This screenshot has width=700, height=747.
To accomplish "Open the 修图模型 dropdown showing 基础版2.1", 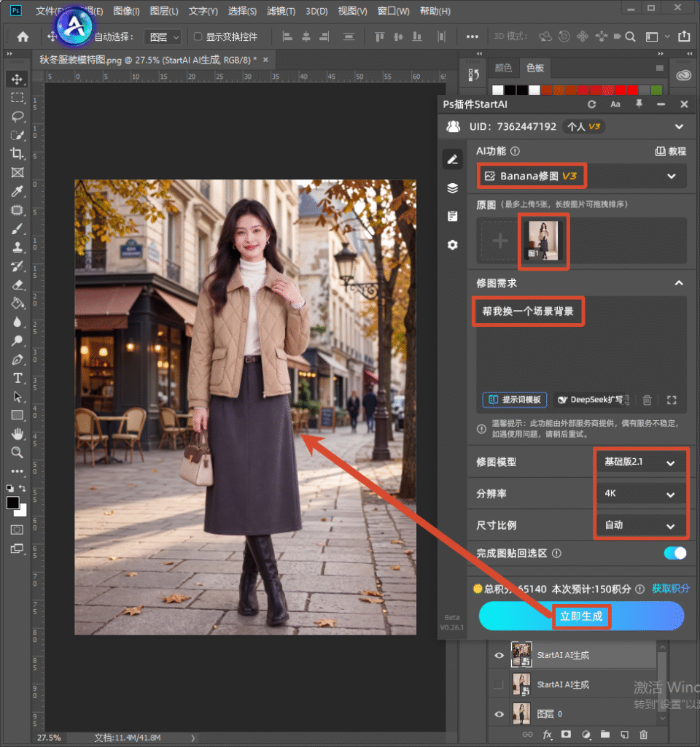I will 640,462.
